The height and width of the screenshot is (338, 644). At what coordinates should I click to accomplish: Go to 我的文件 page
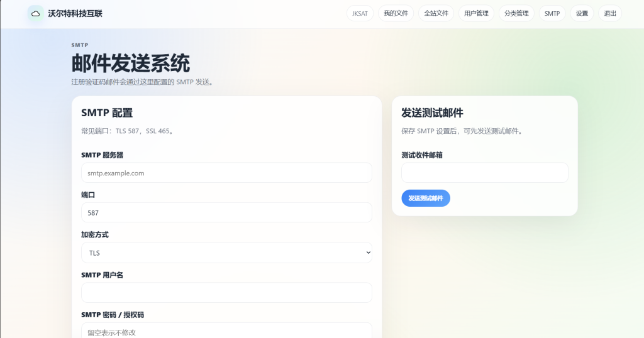point(396,14)
